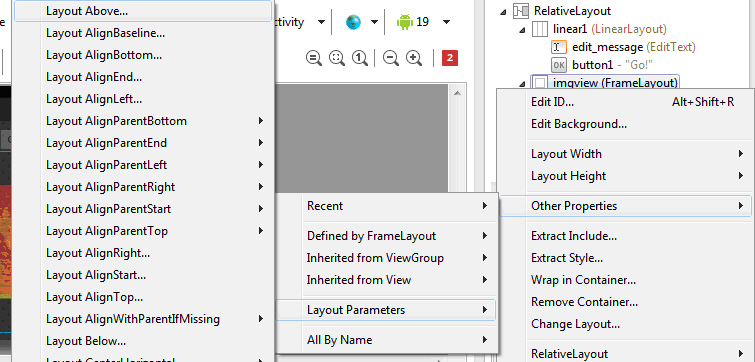Open the locale dropdown arrow beside globe

point(374,22)
